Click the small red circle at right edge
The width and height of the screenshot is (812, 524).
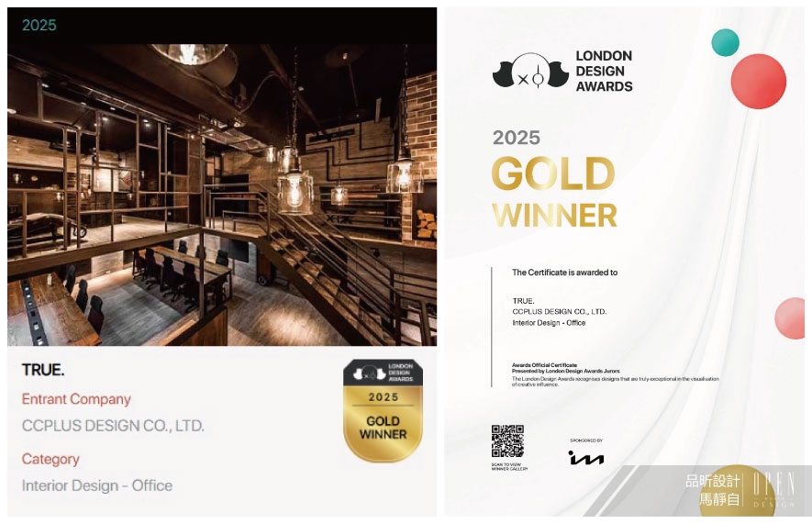[790, 318]
